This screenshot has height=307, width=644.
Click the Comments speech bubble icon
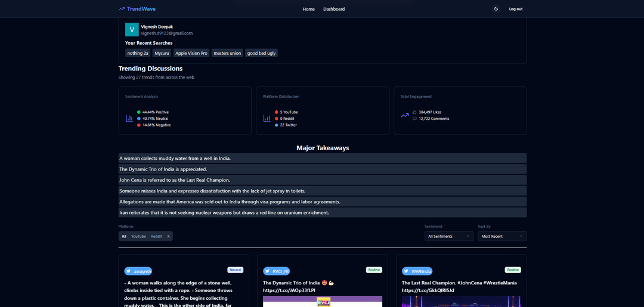[414, 119]
